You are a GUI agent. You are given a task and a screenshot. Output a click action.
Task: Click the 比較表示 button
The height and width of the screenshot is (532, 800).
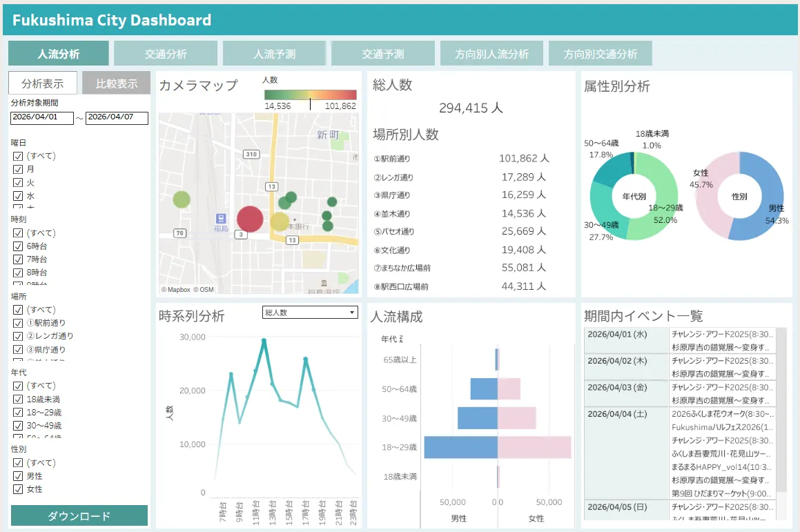(116, 83)
